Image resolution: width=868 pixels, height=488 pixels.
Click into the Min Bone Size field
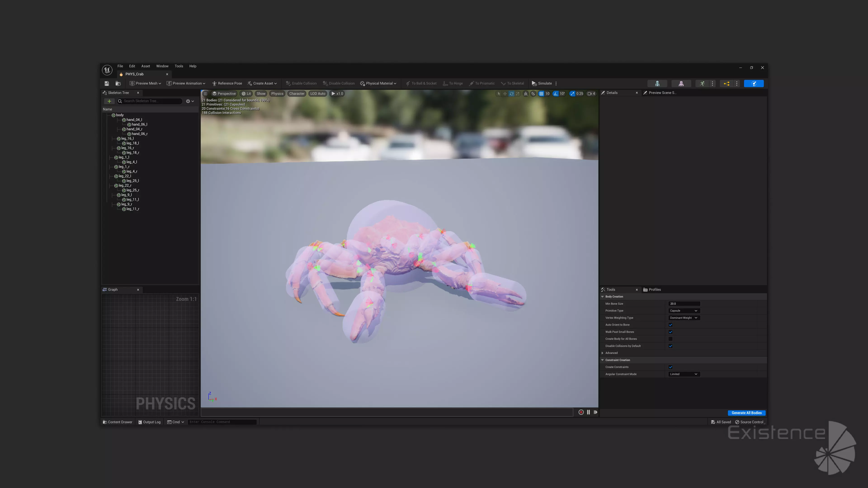click(x=684, y=304)
